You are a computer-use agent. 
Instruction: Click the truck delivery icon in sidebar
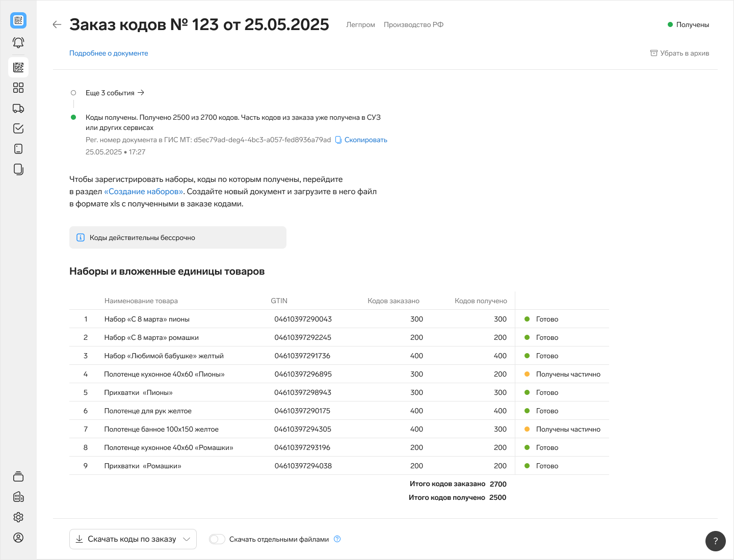pos(18,108)
